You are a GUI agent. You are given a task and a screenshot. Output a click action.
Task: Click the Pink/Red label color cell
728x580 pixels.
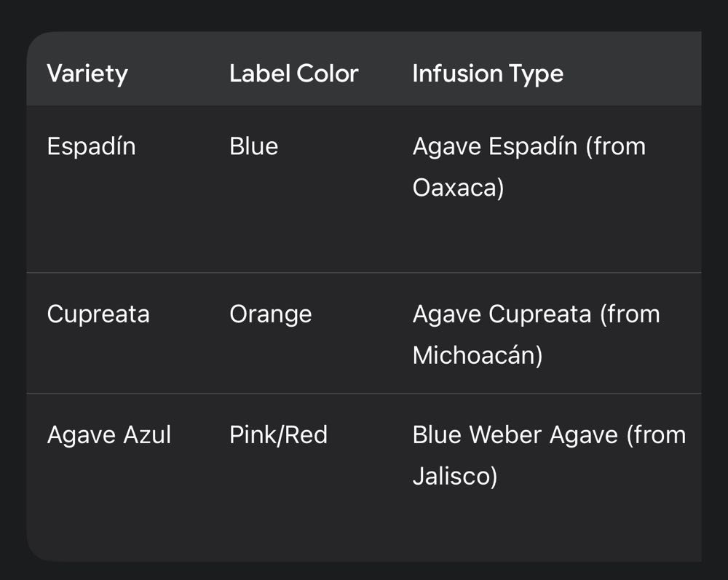point(278,435)
